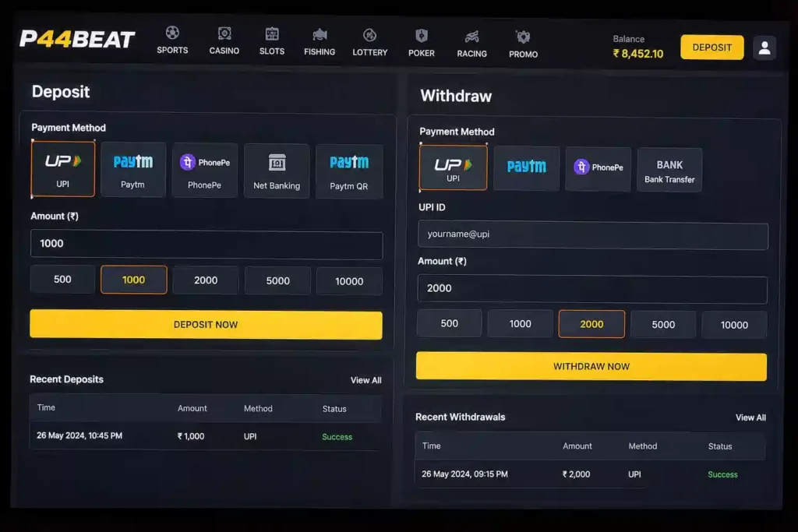The width and height of the screenshot is (798, 532).
Task: Click the balance ₹ 8,452.10
Action: coord(638,54)
